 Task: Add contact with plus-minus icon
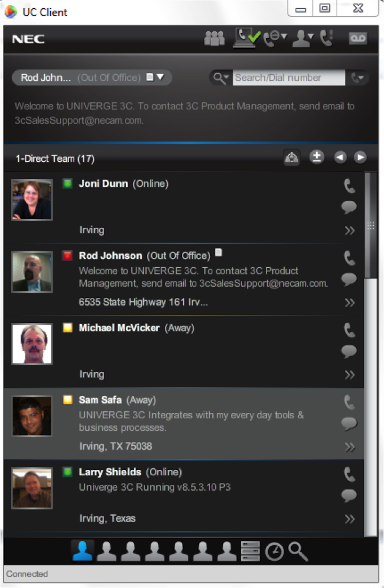(316, 157)
